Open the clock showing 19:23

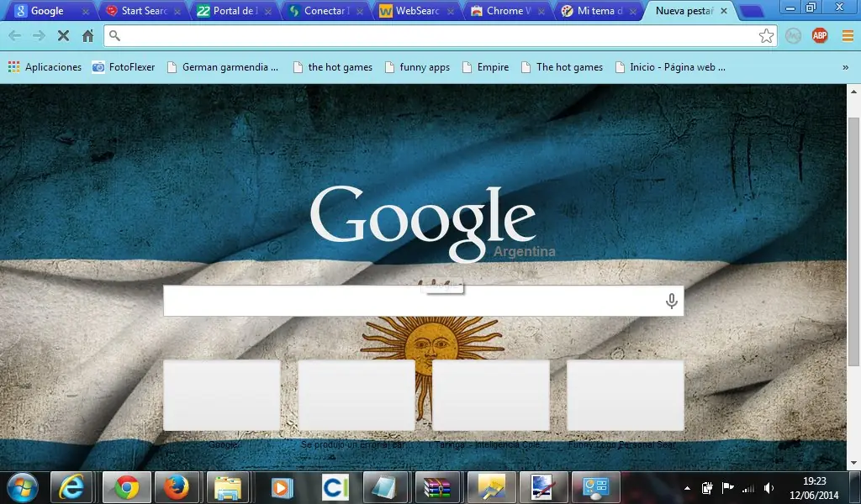(814, 481)
